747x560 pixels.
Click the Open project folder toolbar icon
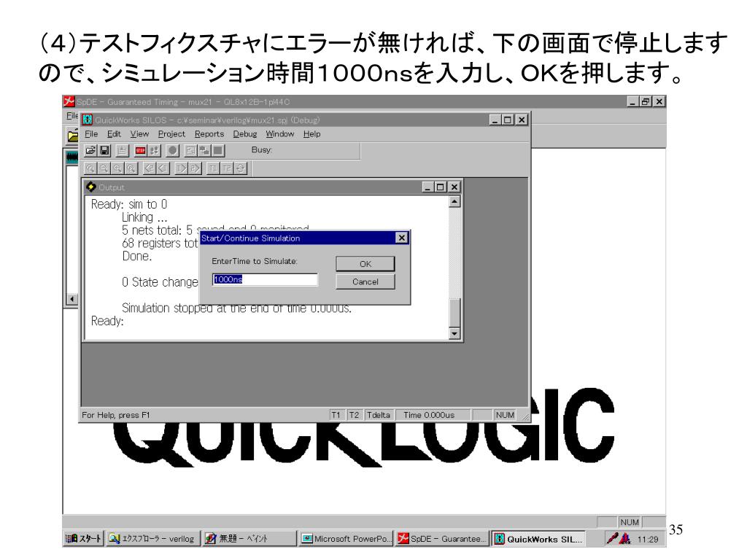(90, 150)
